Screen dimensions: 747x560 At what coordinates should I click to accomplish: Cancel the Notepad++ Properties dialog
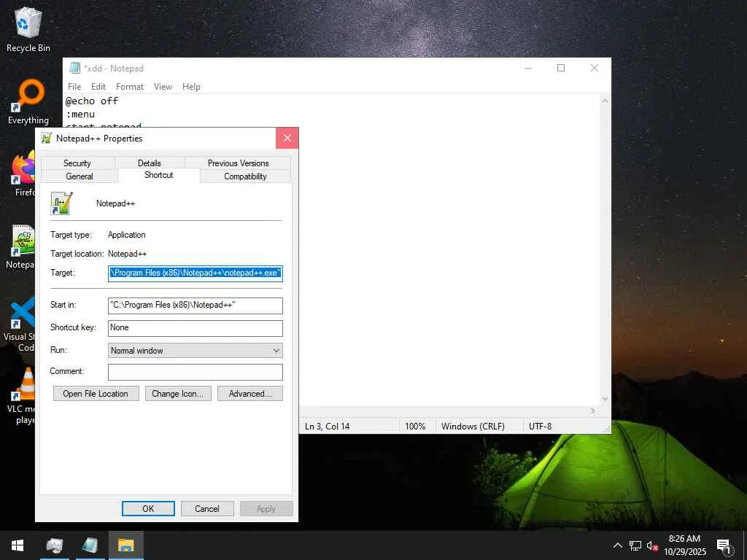click(x=206, y=508)
